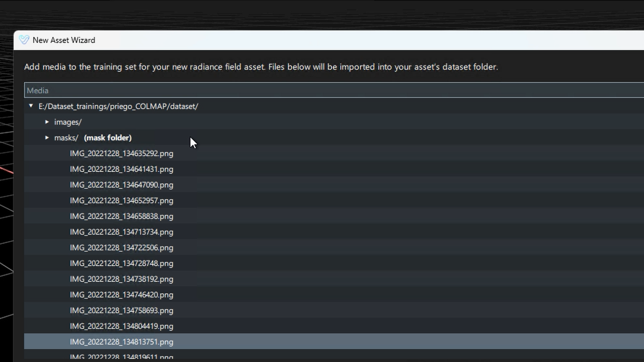Click the New Asset Wizard heart logo icon
Image resolution: width=644 pixels, height=362 pixels.
24,40
